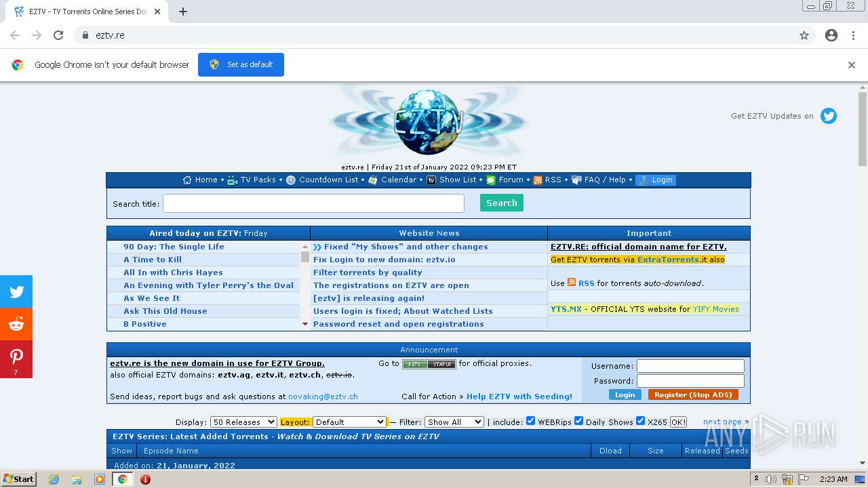The width and height of the screenshot is (868, 488).
Task: Open the Windows Start menu
Action: point(19,479)
